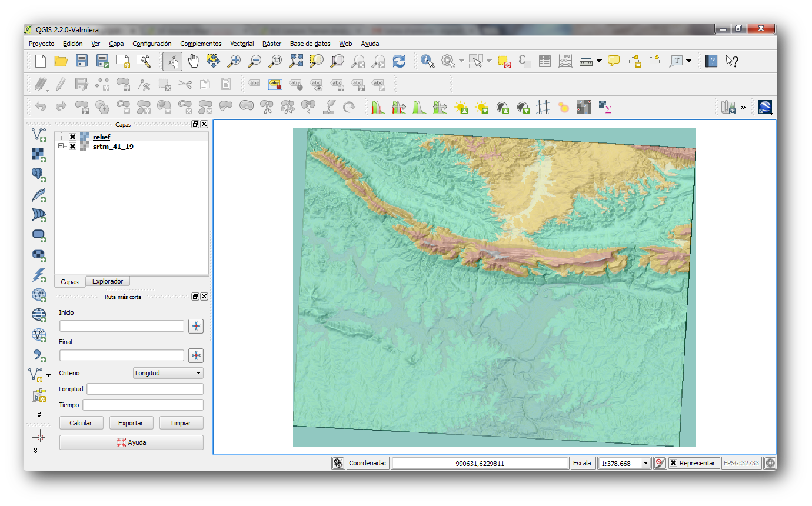Activate the Identify Features tool

[x=428, y=61]
